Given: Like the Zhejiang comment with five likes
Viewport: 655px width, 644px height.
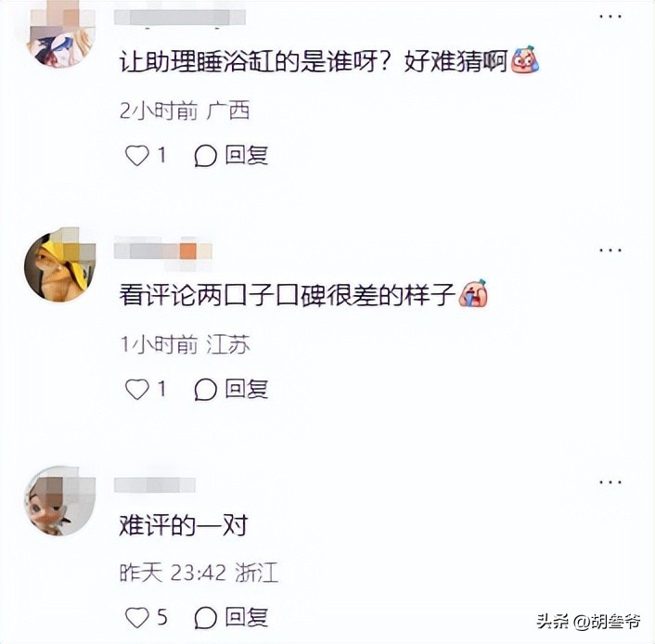Looking at the screenshot, I should (x=137, y=618).
